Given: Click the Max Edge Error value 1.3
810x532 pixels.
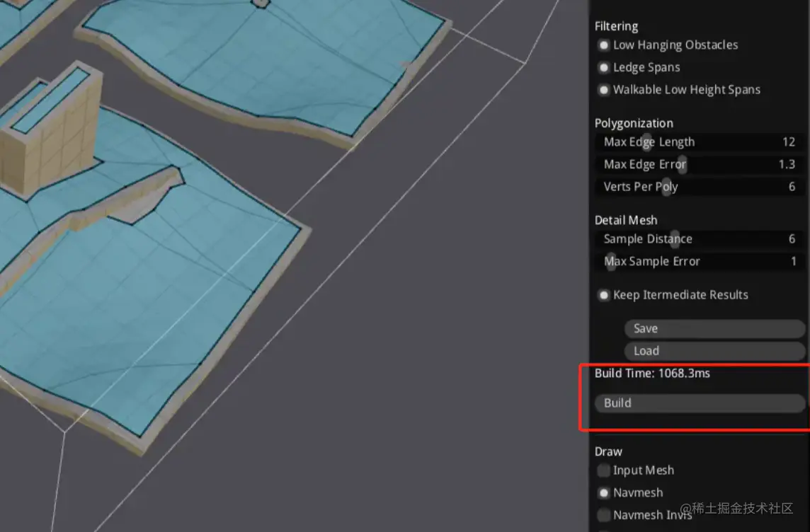Looking at the screenshot, I should [x=787, y=164].
